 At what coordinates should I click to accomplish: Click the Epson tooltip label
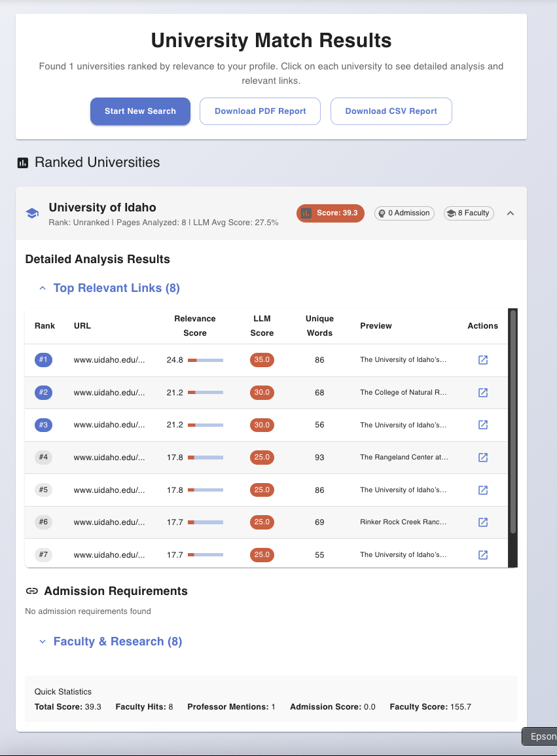[x=540, y=736]
